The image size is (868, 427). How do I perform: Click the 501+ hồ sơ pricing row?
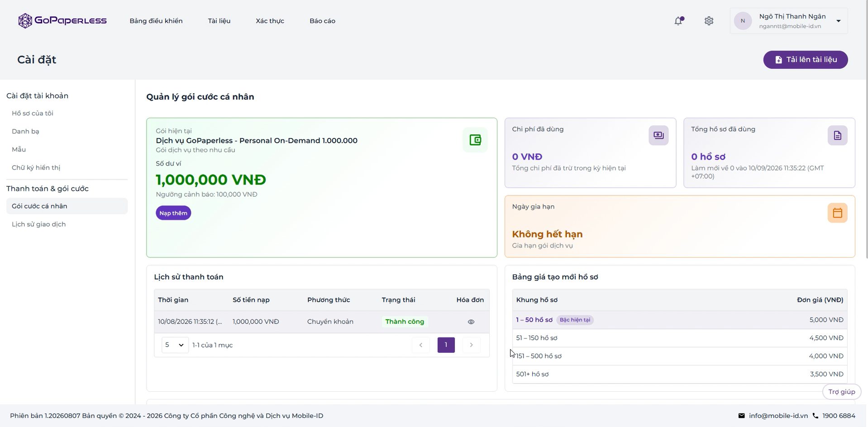click(x=680, y=374)
